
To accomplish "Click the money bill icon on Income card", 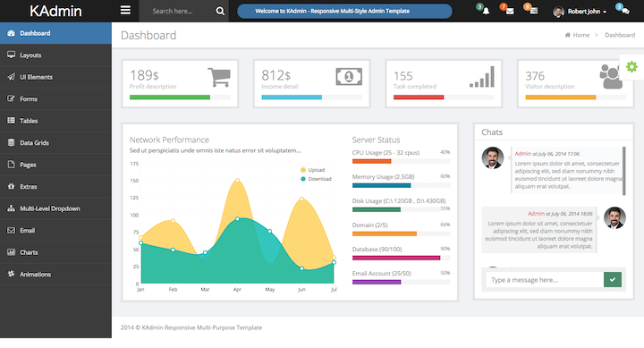I will pyautogui.click(x=349, y=77).
